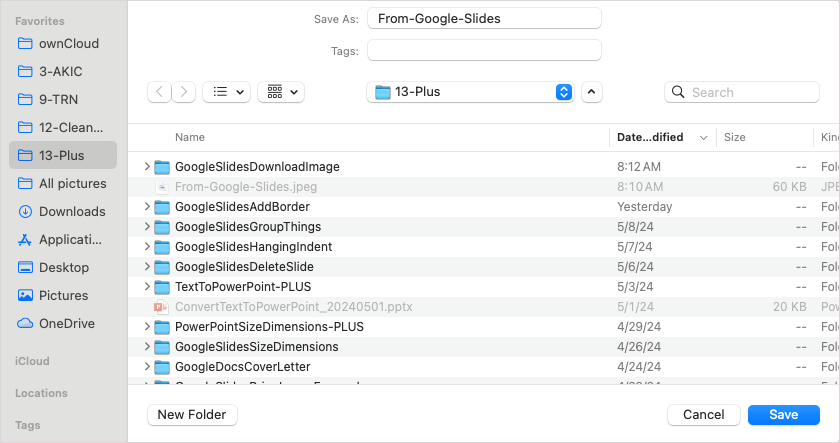Click the iCloud sidebar section heading
The height and width of the screenshot is (443, 840).
coord(32,361)
